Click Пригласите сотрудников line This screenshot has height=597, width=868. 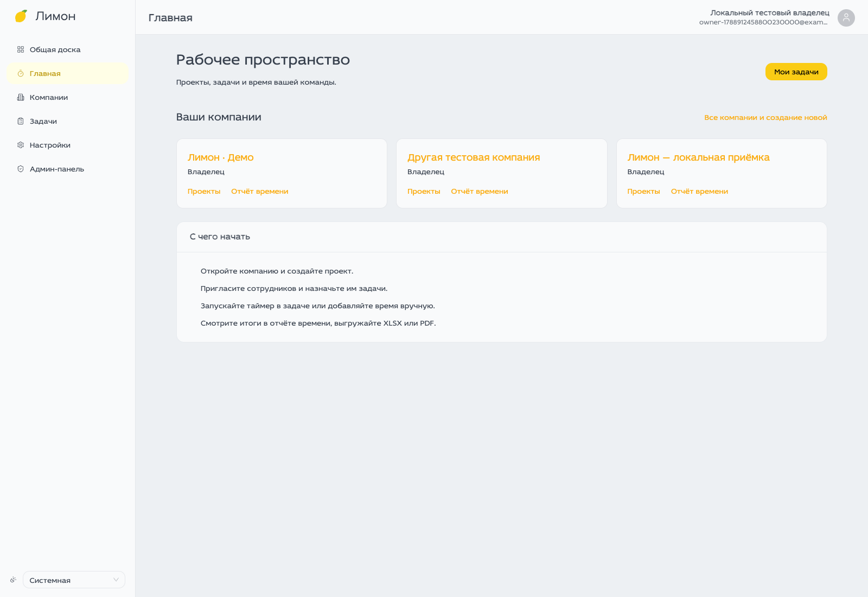(x=294, y=288)
